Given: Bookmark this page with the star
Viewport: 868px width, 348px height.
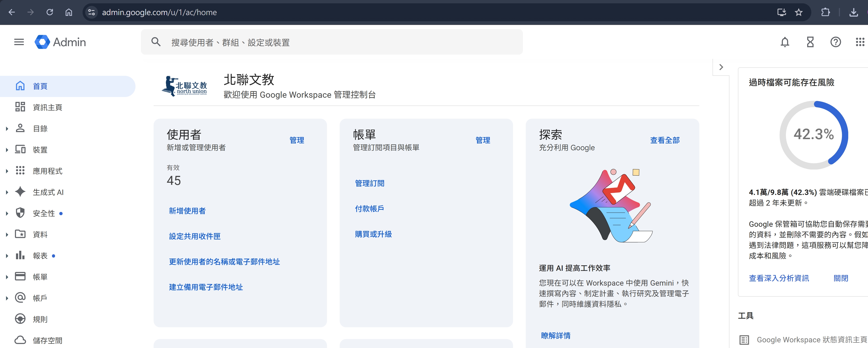Looking at the screenshot, I should (x=799, y=12).
